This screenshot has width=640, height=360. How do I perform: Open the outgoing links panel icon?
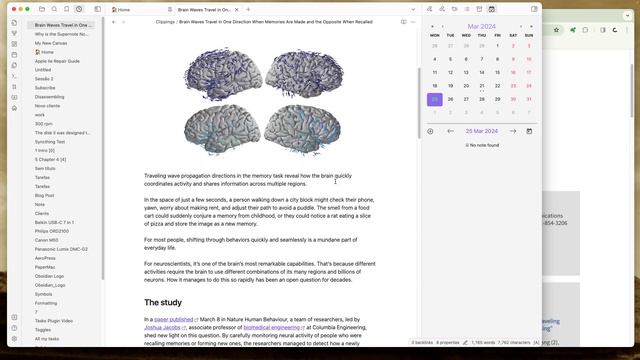click(x=442, y=9)
